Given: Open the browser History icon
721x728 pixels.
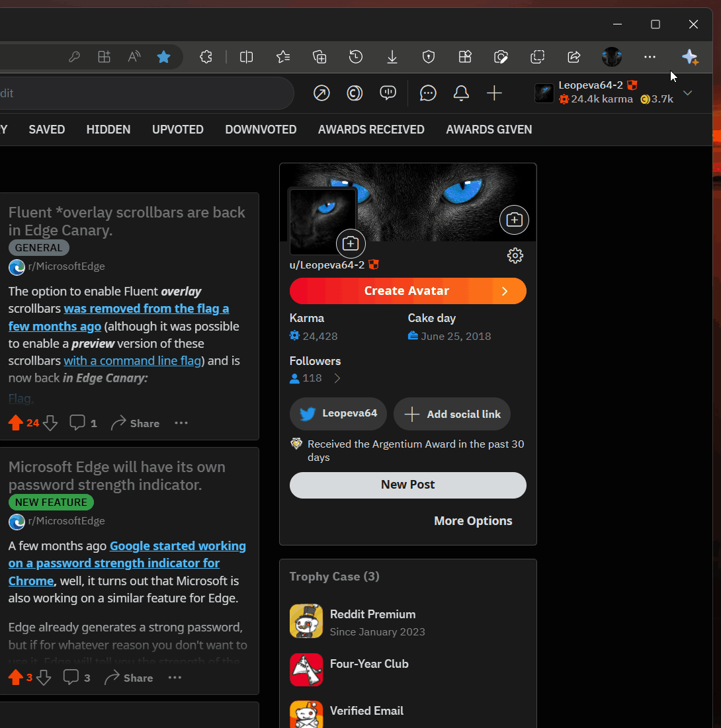Looking at the screenshot, I should (356, 58).
